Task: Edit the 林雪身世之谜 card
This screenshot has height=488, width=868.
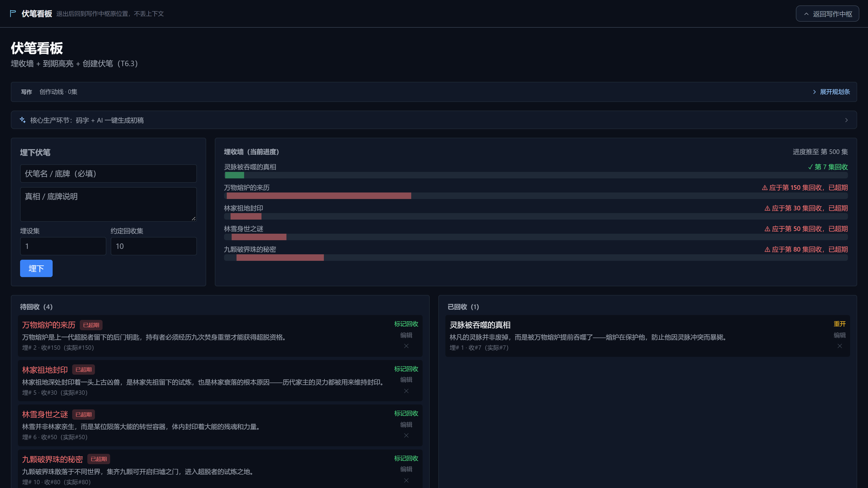Action: (406, 425)
